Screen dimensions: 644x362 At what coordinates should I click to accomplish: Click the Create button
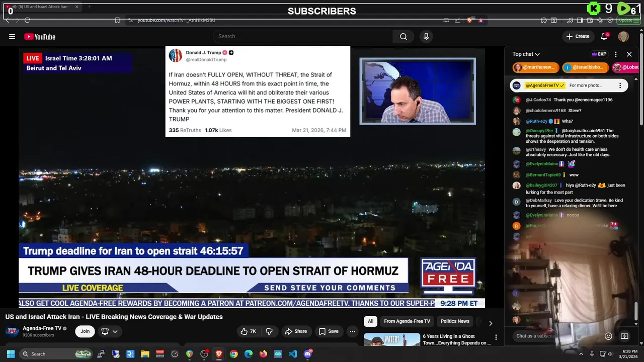click(x=578, y=36)
